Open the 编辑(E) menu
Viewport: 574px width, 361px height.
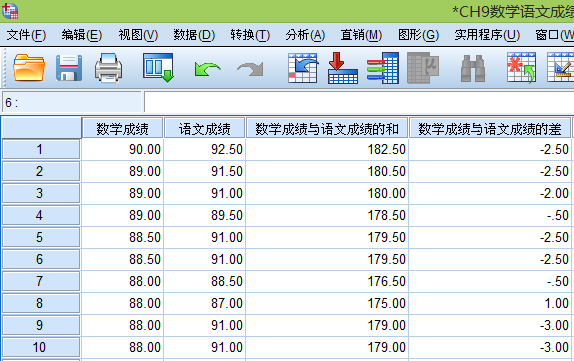click(x=82, y=35)
